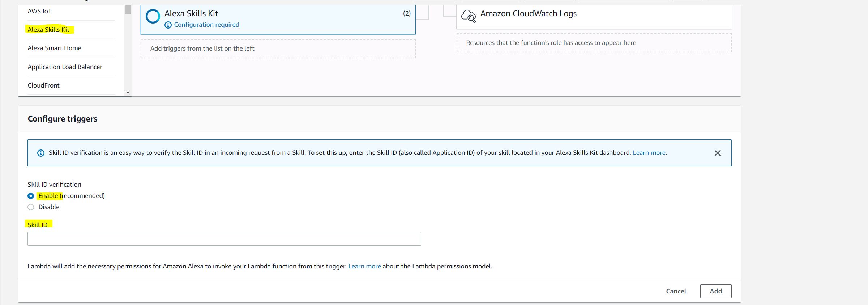The image size is (868, 305).
Task: Focus the Skill ID text field
Action: pyautogui.click(x=224, y=239)
